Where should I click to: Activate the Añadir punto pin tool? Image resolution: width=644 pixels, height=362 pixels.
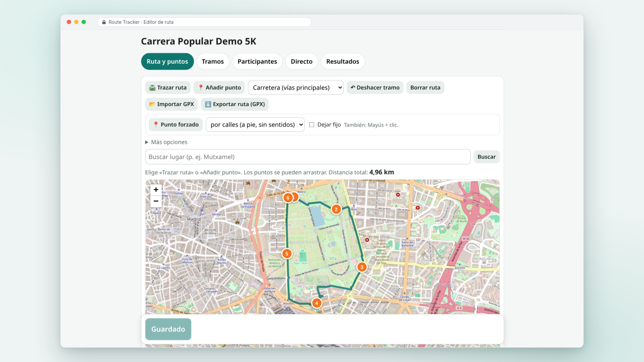coord(219,87)
